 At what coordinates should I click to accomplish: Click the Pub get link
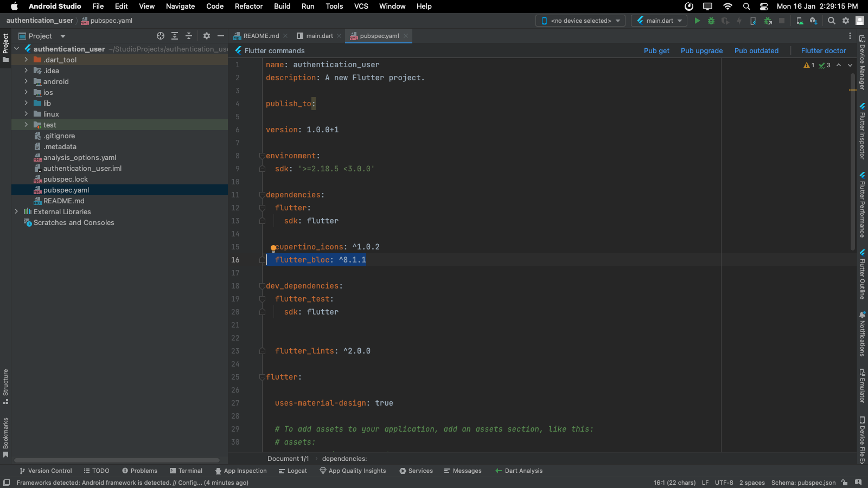(x=656, y=50)
